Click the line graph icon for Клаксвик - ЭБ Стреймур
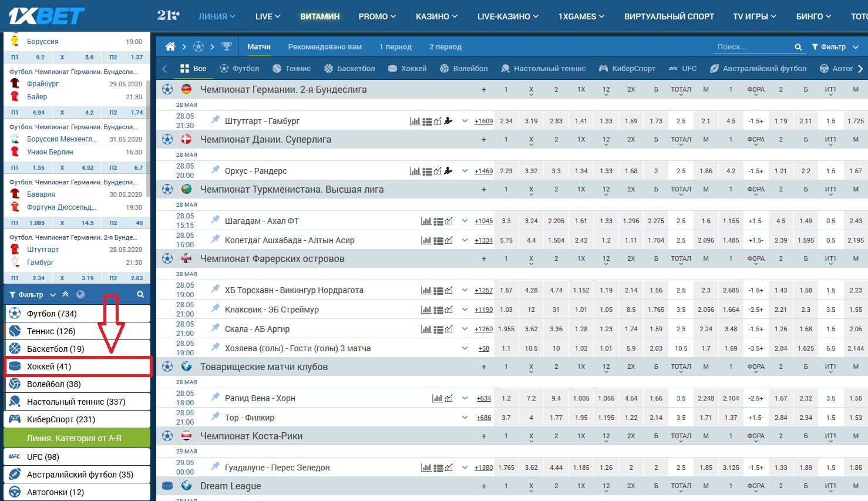 [x=449, y=310]
